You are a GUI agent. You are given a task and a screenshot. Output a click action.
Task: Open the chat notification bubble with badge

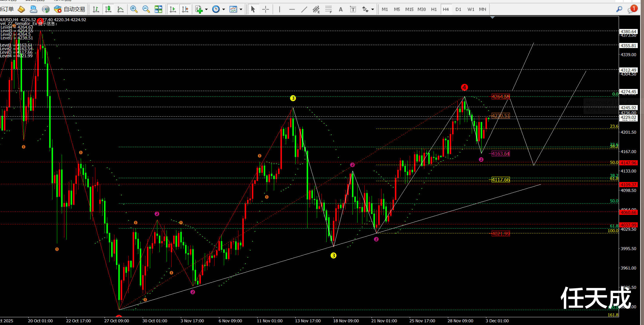tap(631, 9)
